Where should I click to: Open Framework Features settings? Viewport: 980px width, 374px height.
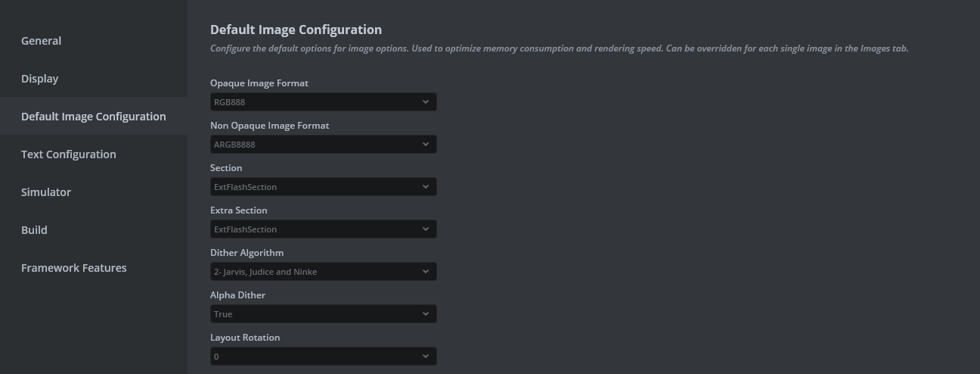(x=74, y=268)
